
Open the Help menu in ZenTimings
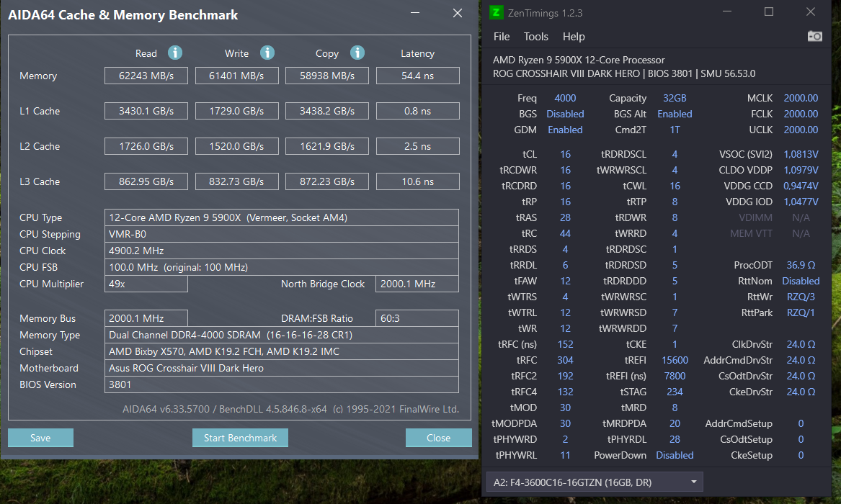click(574, 37)
